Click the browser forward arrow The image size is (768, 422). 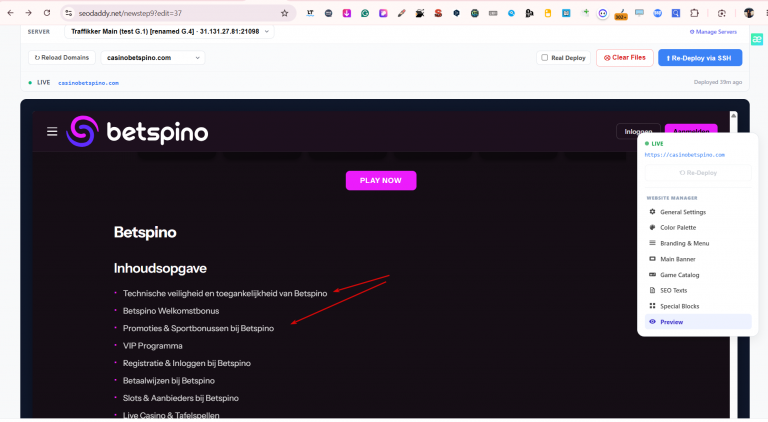[x=28, y=13]
